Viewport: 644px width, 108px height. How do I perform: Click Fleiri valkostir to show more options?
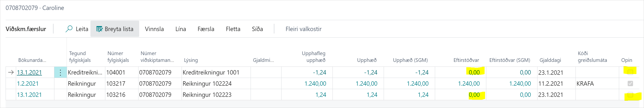[x=303, y=29]
